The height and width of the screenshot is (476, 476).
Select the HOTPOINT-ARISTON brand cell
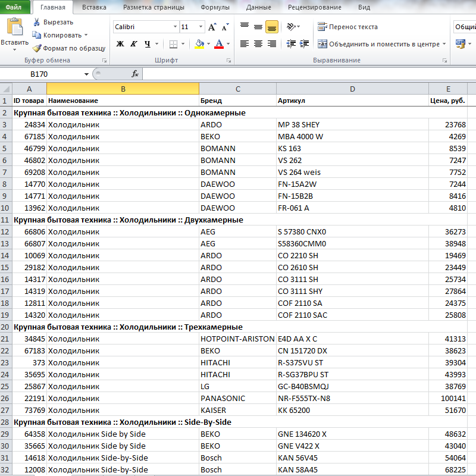237,339
